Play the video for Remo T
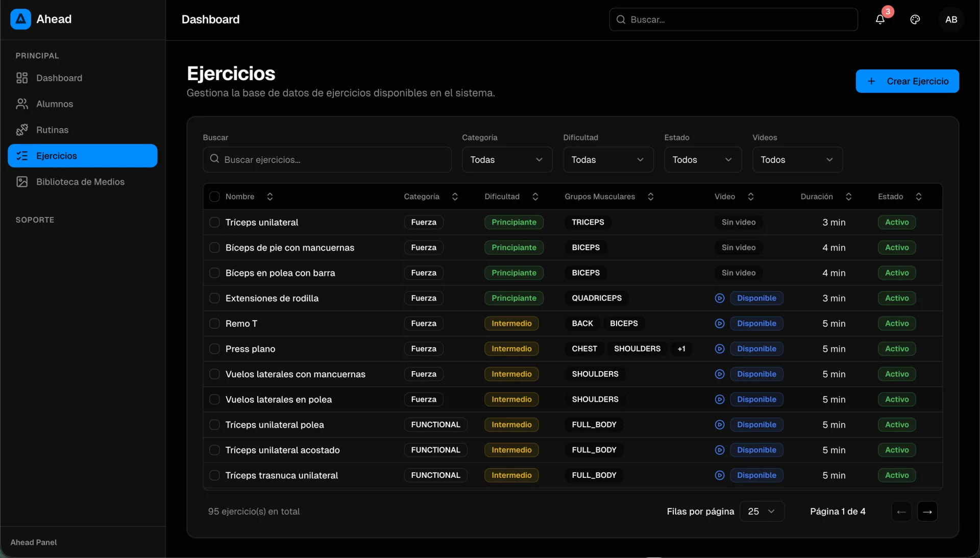Screen dimensions: 980x558 coord(720,324)
